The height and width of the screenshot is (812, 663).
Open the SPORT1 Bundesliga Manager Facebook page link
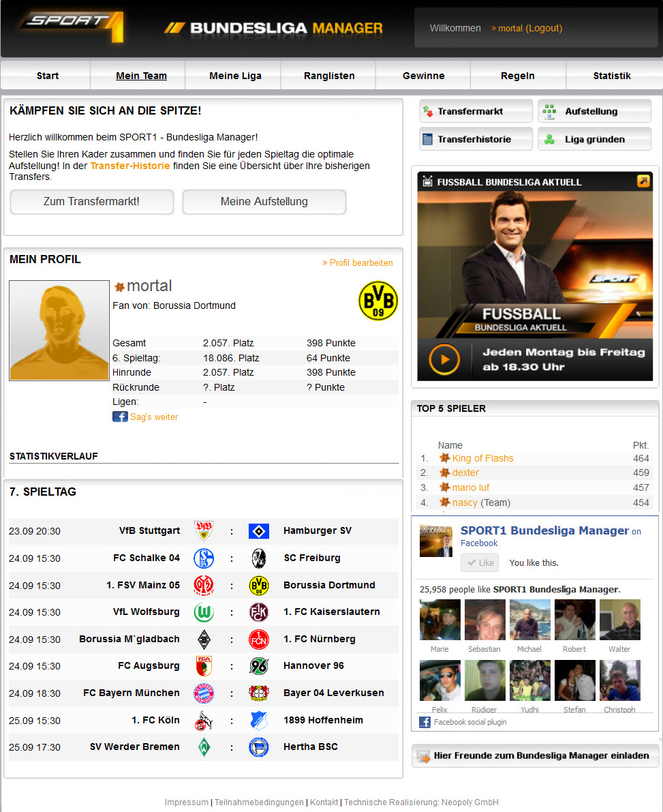tap(544, 530)
